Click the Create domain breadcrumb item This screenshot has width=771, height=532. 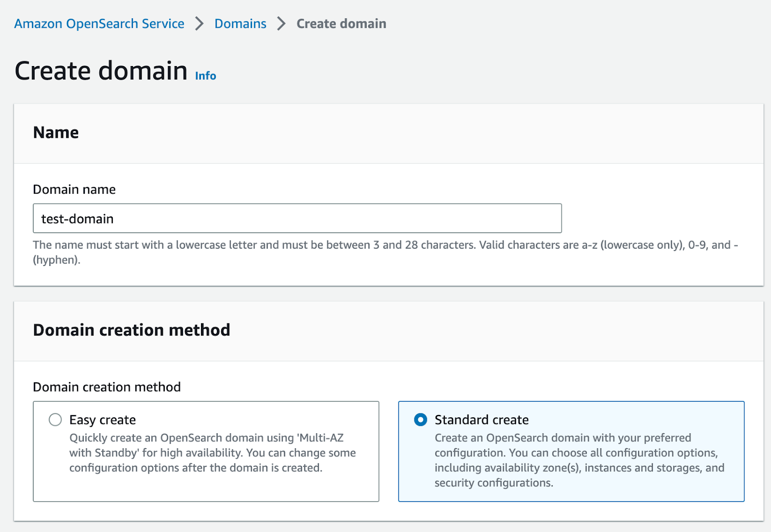coord(341,24)
